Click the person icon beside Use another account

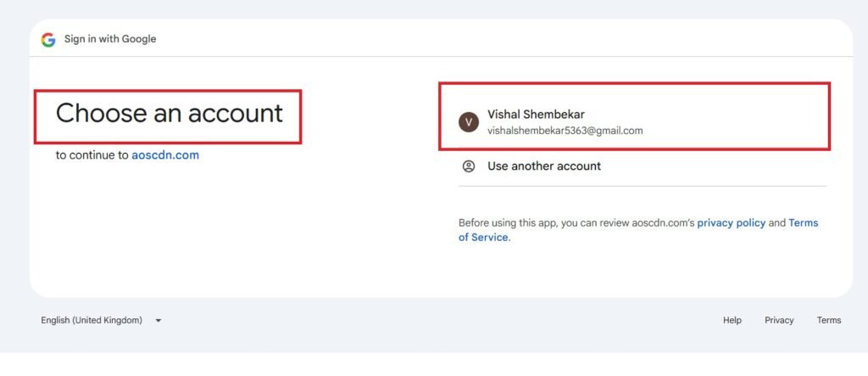469,166
